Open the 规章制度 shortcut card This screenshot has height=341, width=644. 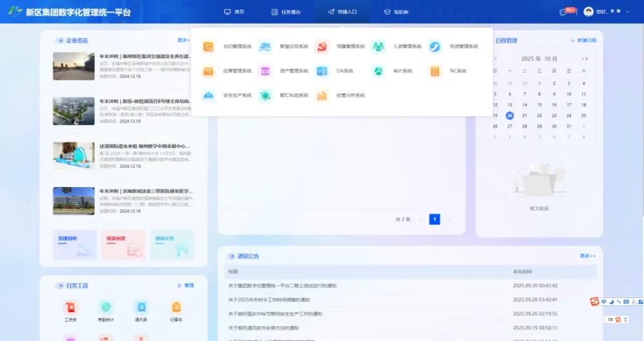(123, 244)
